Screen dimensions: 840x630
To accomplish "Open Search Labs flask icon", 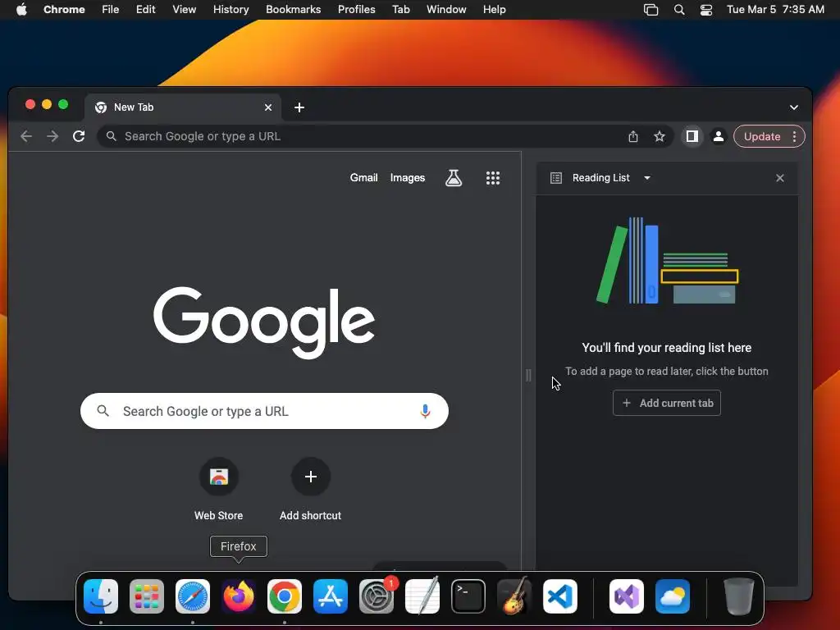I will point(453,178).
